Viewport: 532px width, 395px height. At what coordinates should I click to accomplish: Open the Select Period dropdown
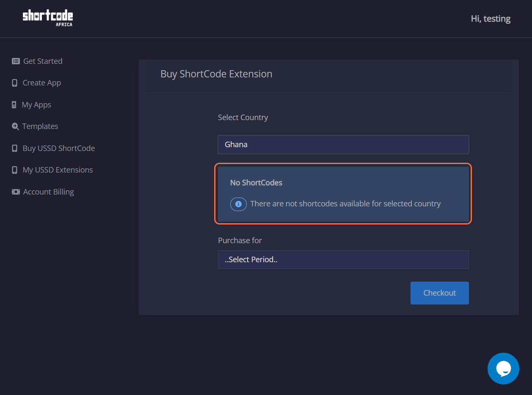[x=343, y=260]
